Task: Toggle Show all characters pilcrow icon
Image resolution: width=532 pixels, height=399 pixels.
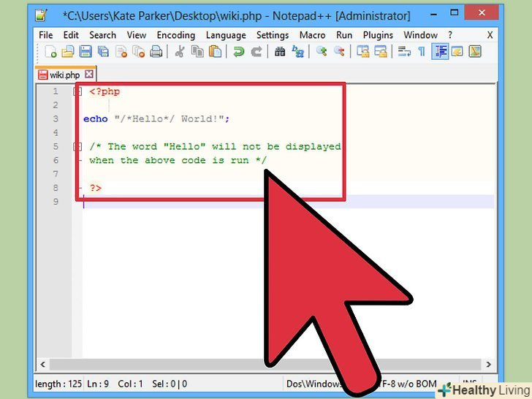Action: point(422,52)
